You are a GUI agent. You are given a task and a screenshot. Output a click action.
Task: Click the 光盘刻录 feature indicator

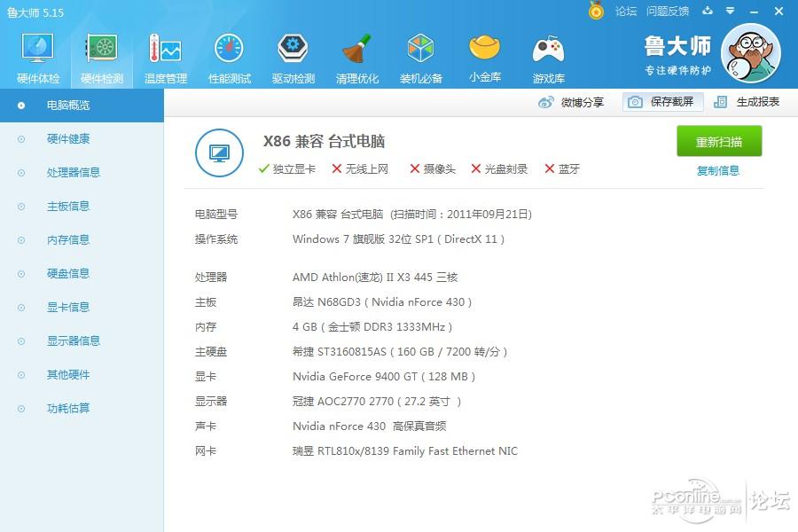[499, 169]
